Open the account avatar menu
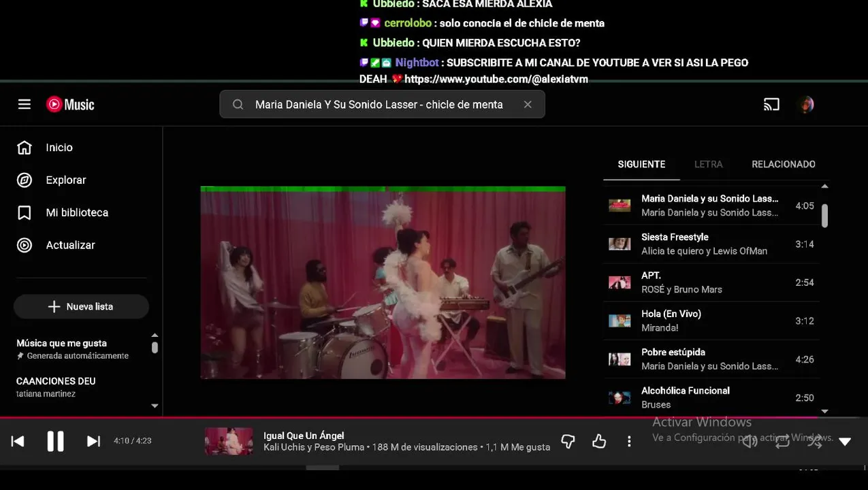Image resolution: width=868 pixels, height=490 pixels. 806,104
